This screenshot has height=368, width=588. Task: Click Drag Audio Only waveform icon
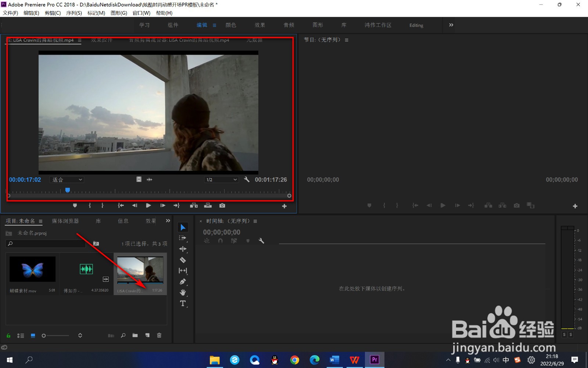tap(150, 180)
